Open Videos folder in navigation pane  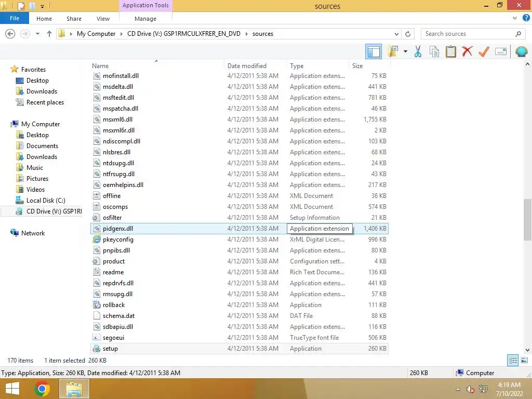click(x=36, y=189)
